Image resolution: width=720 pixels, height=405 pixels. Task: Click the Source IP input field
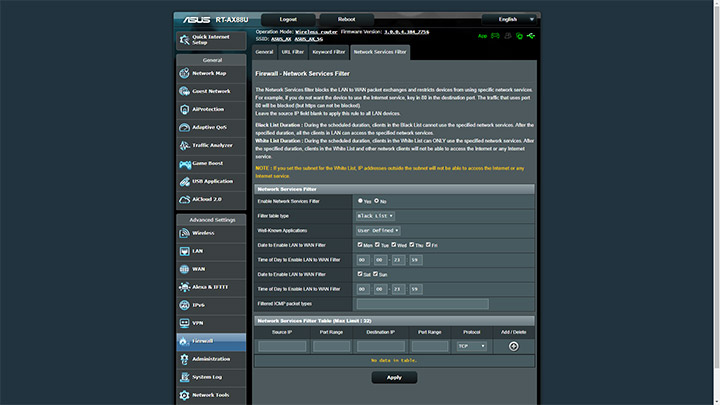pos(282,346)
